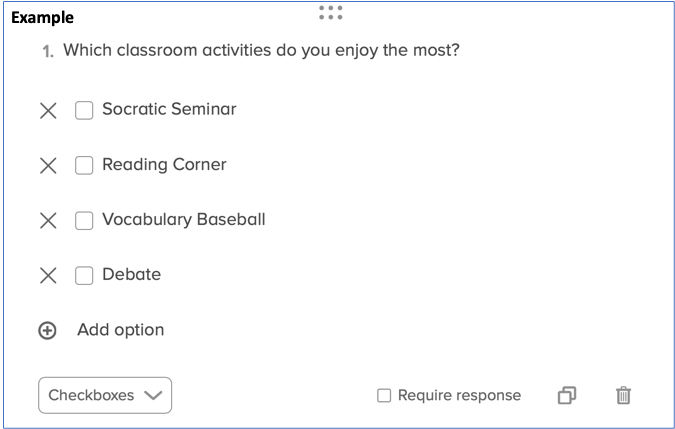
Task: Edit the Socratic Seminar option label
Action: 169,109
